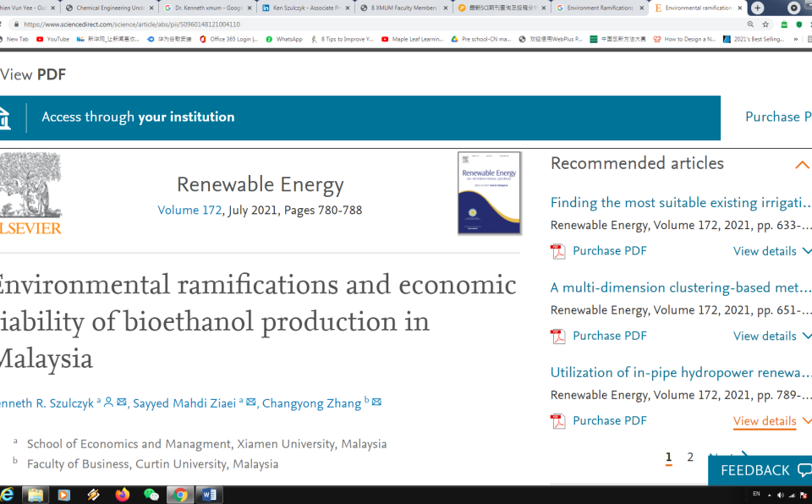
Task: Click email envelope icon after Changyong Zhang
Action: click(376, 403)
